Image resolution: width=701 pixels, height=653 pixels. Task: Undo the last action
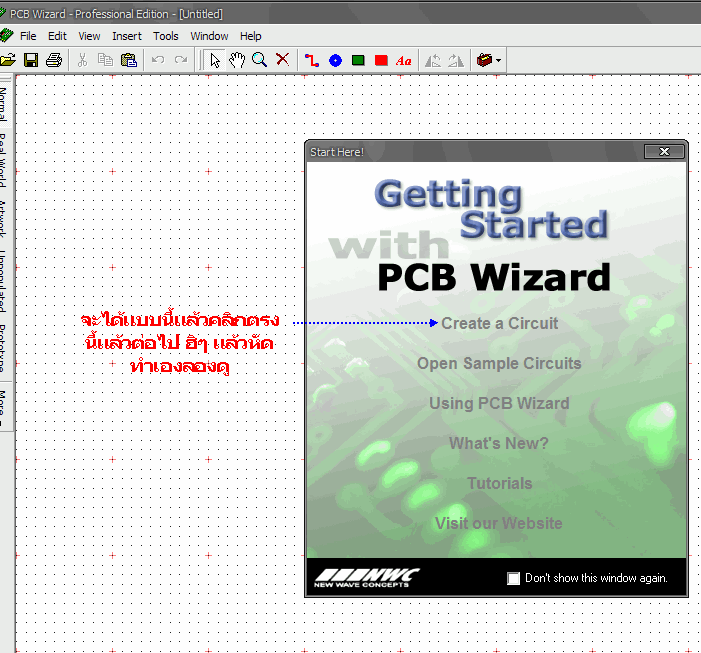pyautogui.click(x=158, y=60)
